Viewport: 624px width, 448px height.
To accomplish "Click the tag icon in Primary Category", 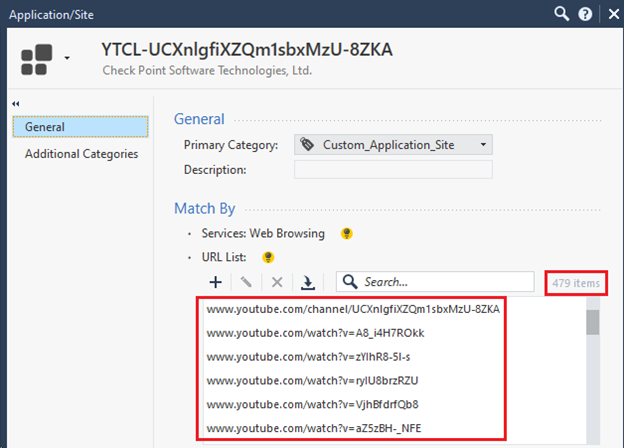I will point(307,144).
